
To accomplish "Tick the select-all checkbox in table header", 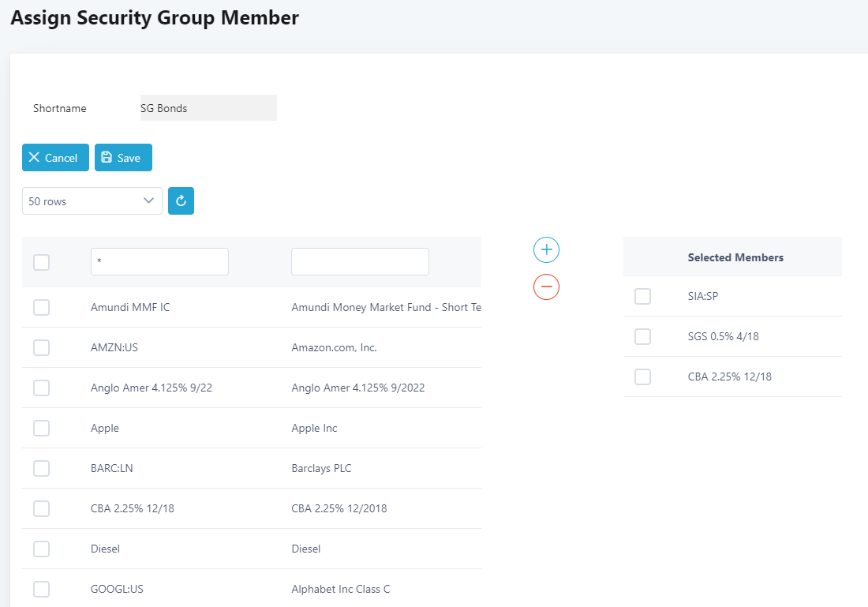I will pos(42,262).
